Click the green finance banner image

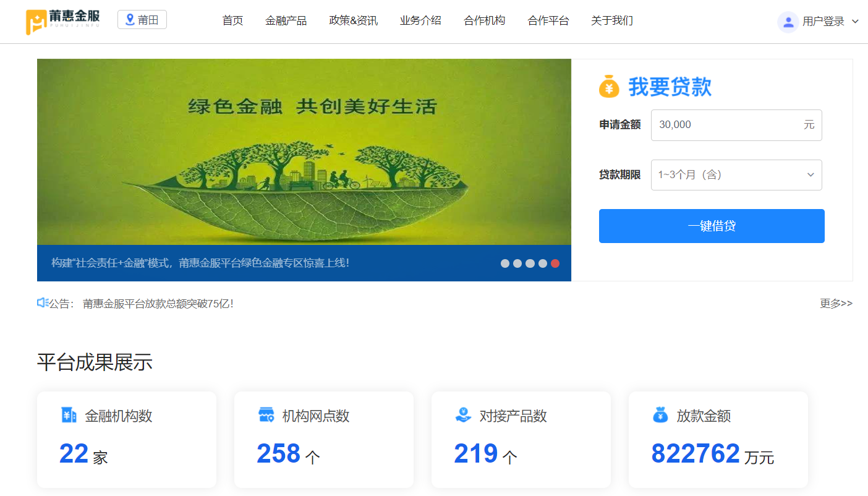pyautogui.click(x=304, y=152)
